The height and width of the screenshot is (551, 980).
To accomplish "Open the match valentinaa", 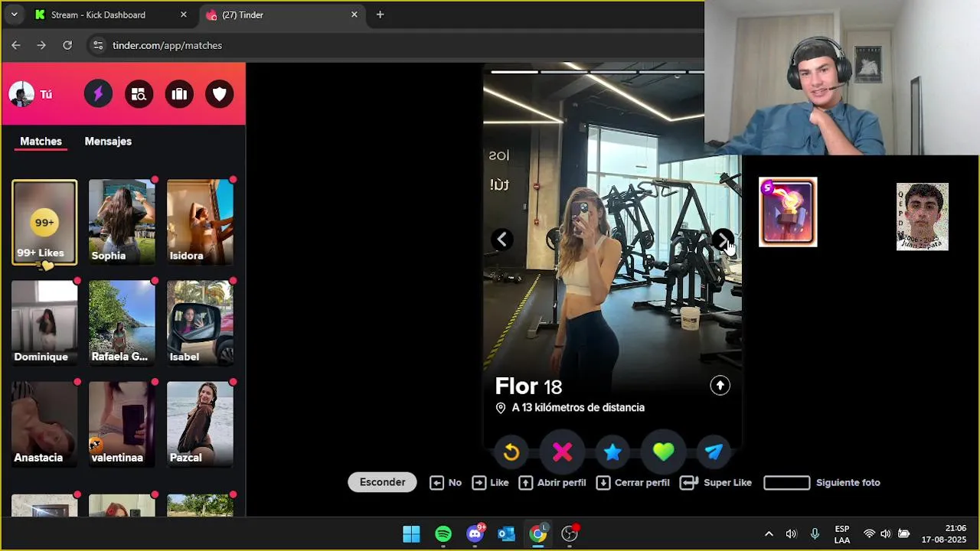I will (122, 424).
